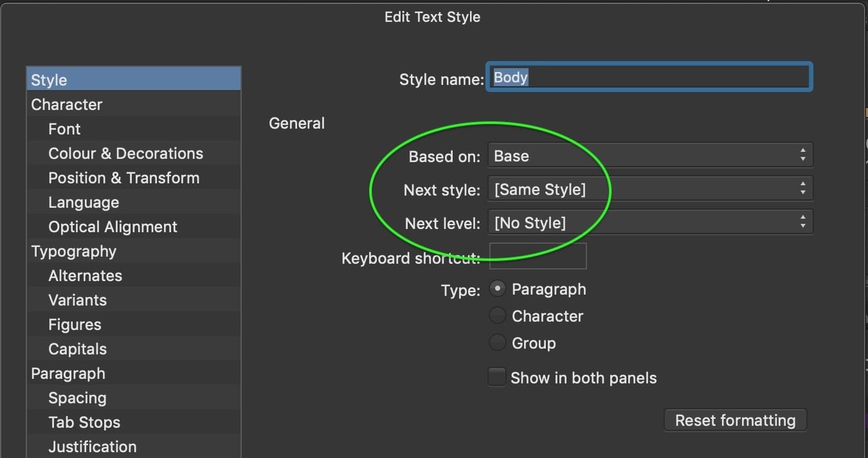Select Figures in the sidebar

[x=75, y=324]
